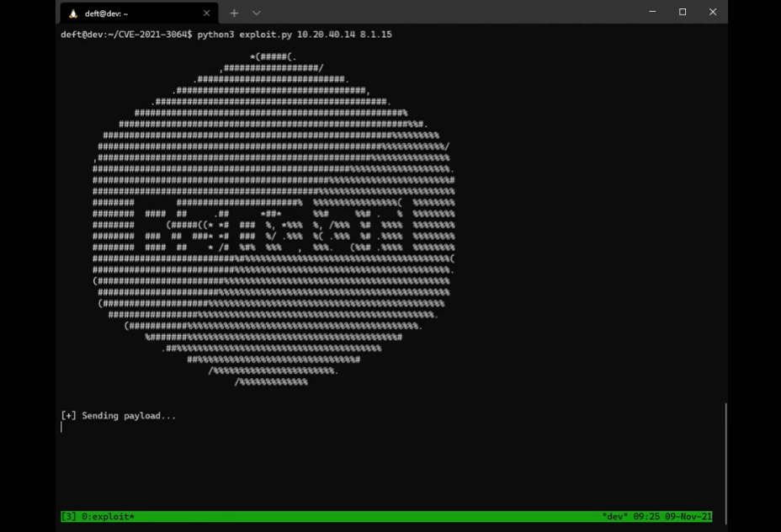Click the tmux session number [3]
This screenshot has height=532, width=781.
click(69, 516)
